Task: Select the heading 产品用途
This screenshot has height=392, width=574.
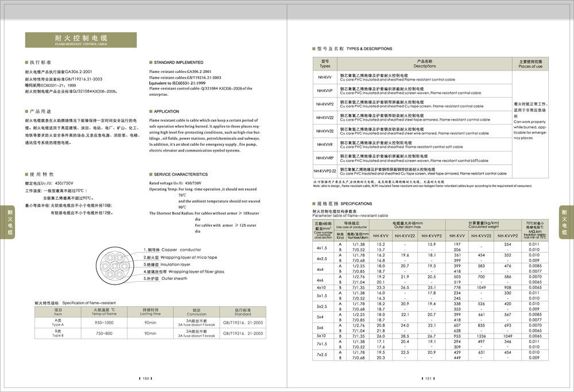Action: [38, 111]
